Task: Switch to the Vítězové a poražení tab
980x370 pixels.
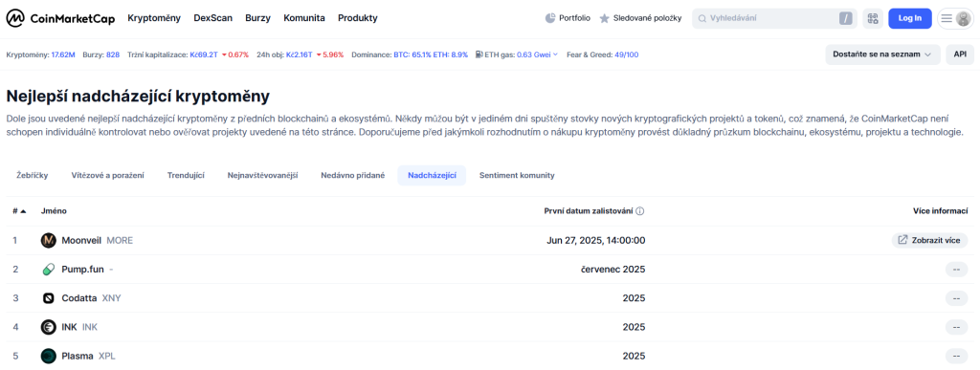Action: pos(107,175)
